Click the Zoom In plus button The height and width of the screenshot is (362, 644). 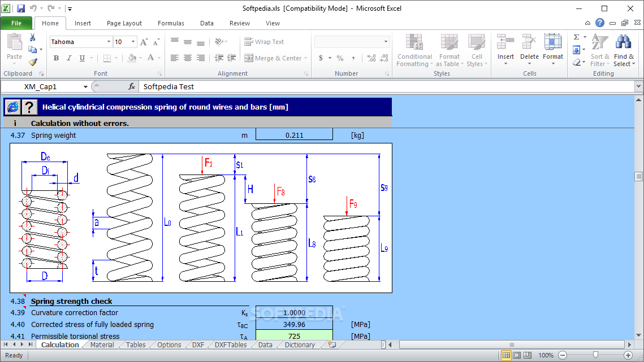tap(628, 355)
